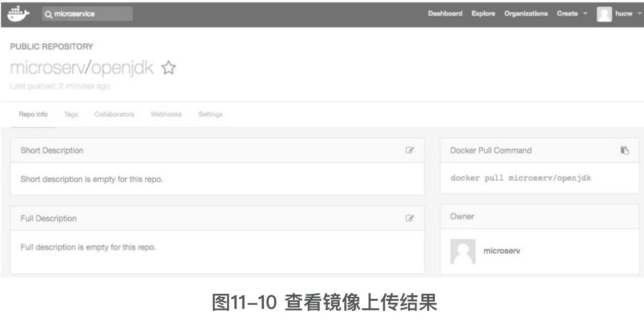Click the Short Description heading
The image size is (644, 321).
pyautogui.click(x=52, y=150)
